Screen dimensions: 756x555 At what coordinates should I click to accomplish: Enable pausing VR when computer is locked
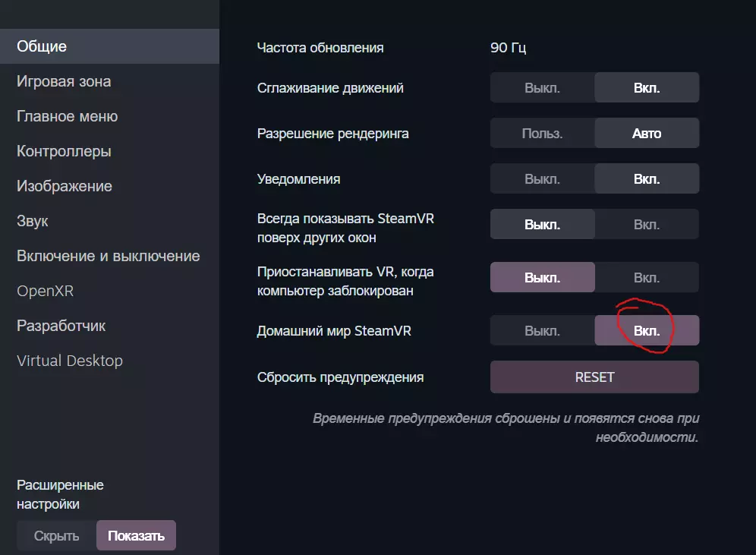coord(647,277)
